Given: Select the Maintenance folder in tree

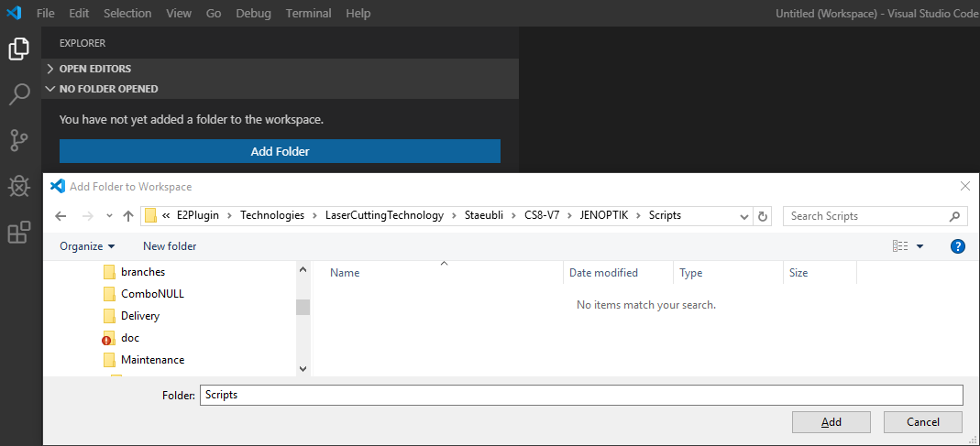Looking at the screenshot, I should (x=152, y=360).
